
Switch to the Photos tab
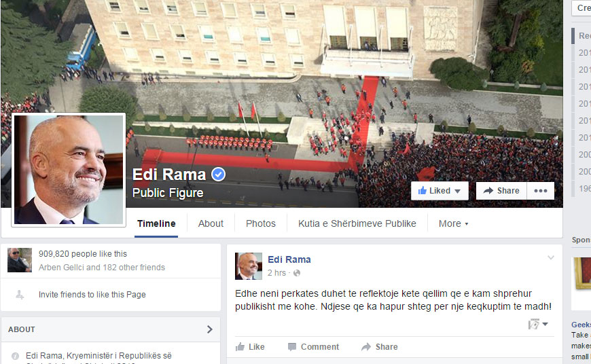click(261, 224)
